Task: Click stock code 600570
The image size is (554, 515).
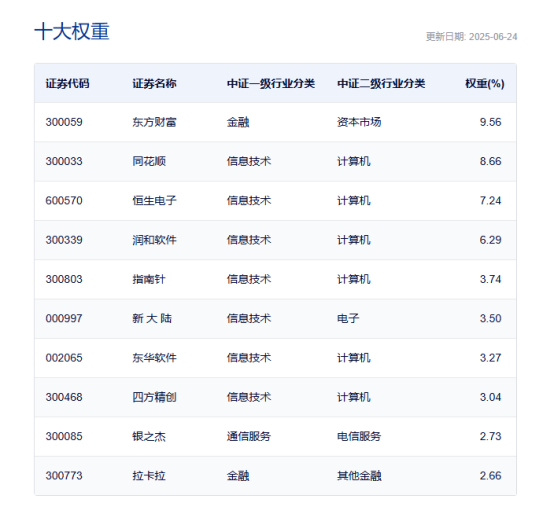Action: point(64,201)
